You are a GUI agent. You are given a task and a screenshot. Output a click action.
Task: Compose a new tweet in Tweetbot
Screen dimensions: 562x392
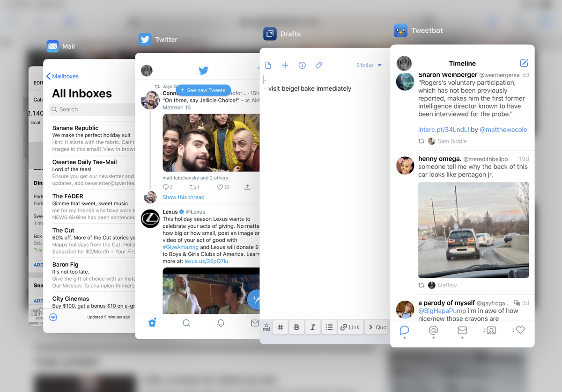(524, 63)
